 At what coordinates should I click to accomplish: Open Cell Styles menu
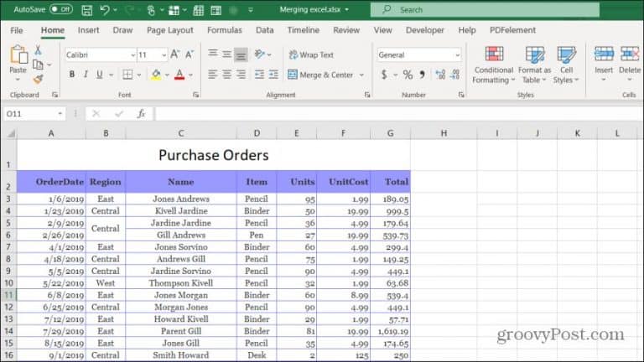tap(566, 65)
